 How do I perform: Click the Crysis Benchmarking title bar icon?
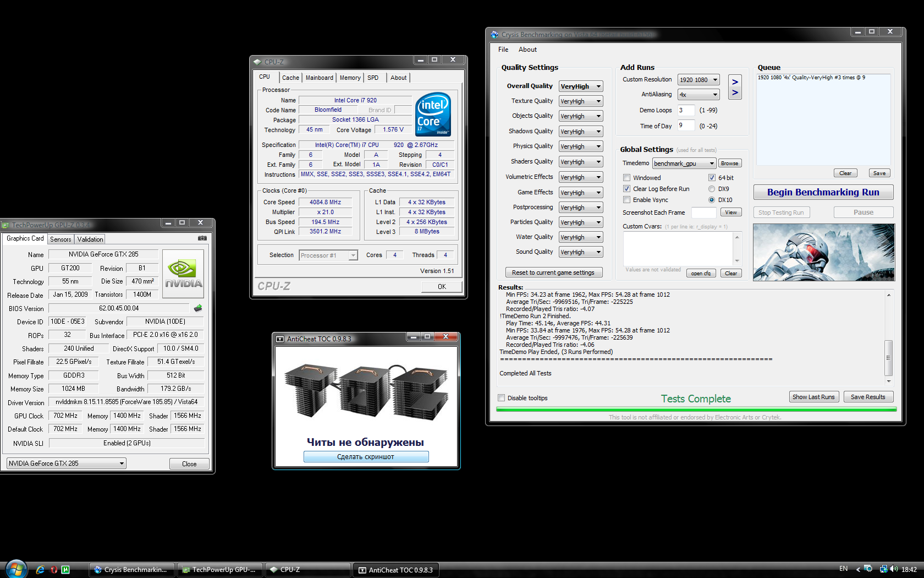[x=494, y=35]
